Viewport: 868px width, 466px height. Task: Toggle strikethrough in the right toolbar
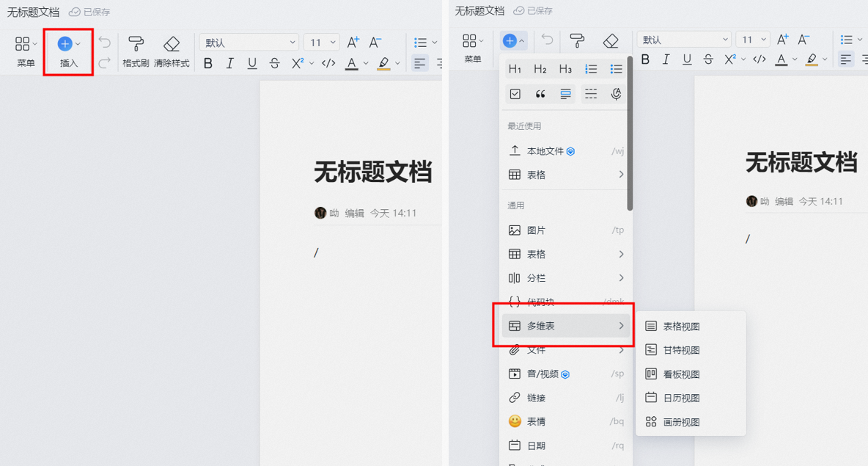[708, 59]
